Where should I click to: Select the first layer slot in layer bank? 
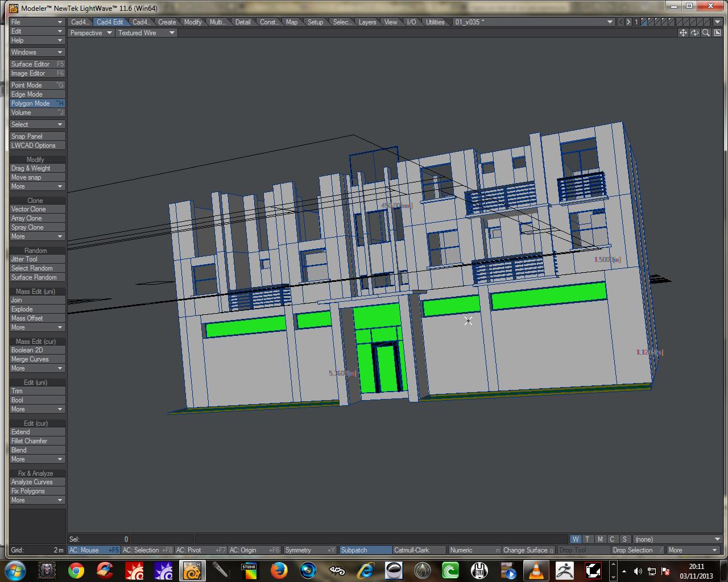644,22
